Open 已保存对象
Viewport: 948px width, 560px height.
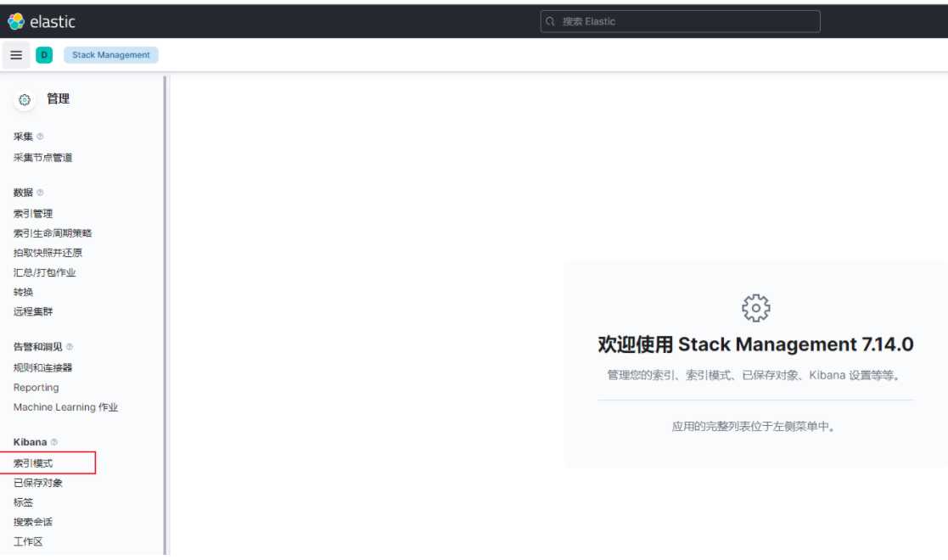(x=38, y=483)
